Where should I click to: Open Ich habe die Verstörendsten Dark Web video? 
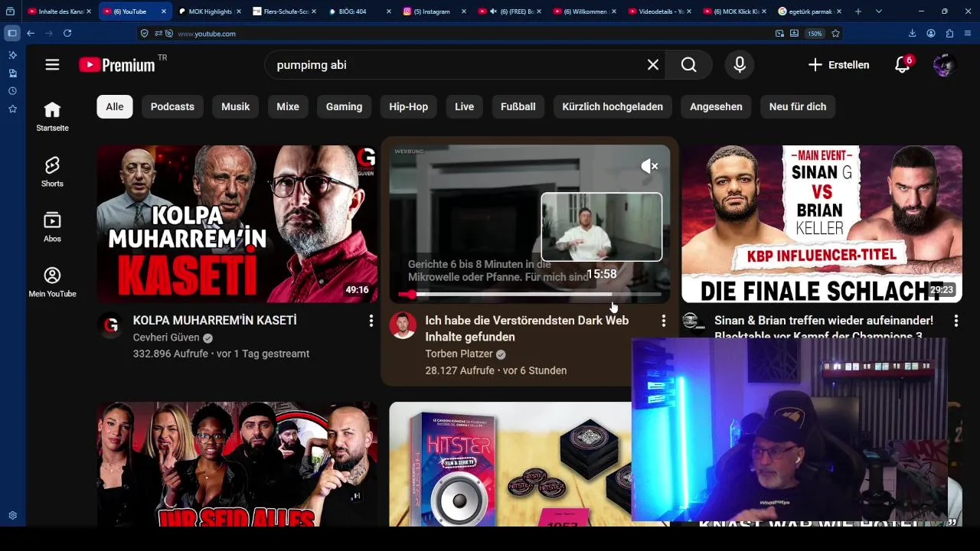[527, 328]
